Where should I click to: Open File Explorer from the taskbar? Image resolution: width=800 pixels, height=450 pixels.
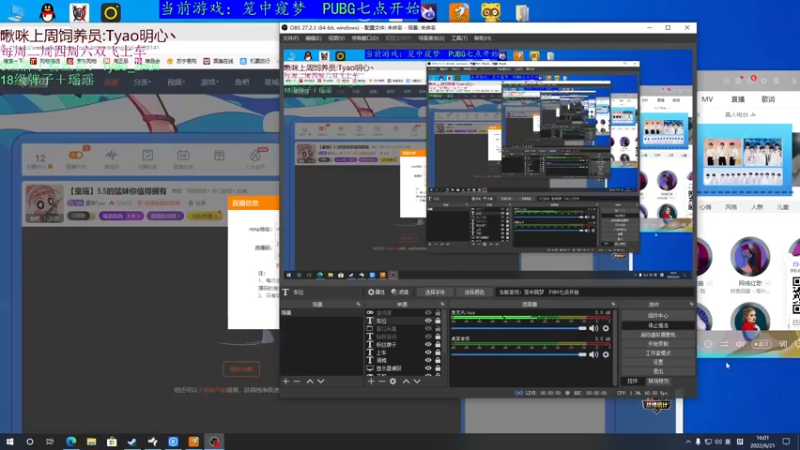tap(91, 441)
